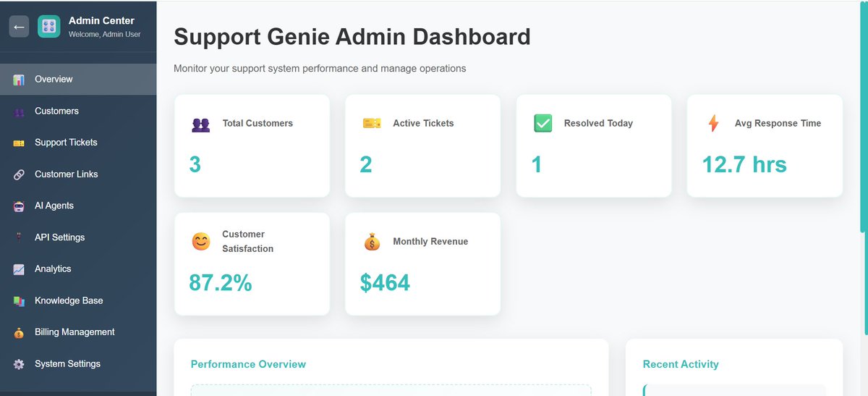Open Support Tickets in the sidebar
This screenshot has width=868, height=396.
78,143
